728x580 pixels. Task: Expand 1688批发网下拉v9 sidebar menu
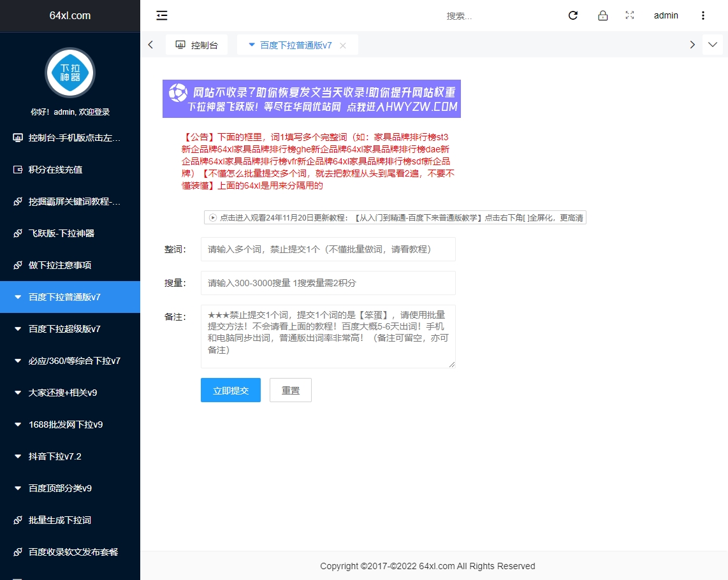70,424
